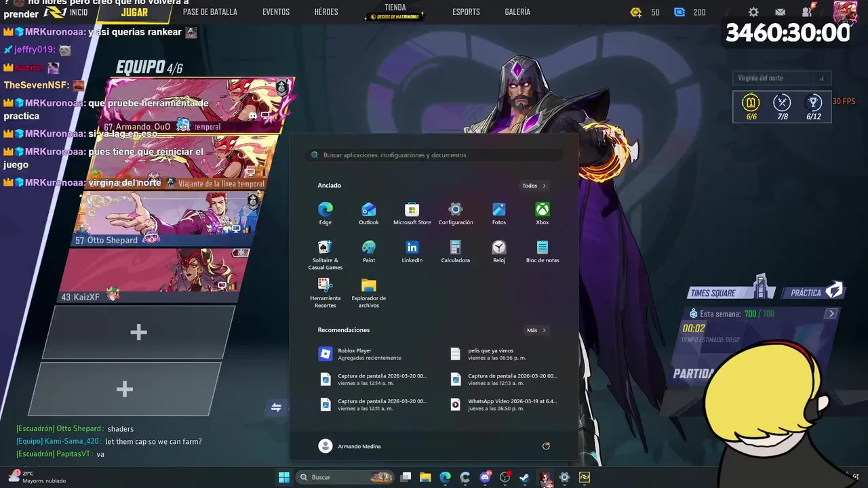The width and height of the screenshot is (868, 488).
Task: Open Configuración pinned app
Action: click(456, 213)
